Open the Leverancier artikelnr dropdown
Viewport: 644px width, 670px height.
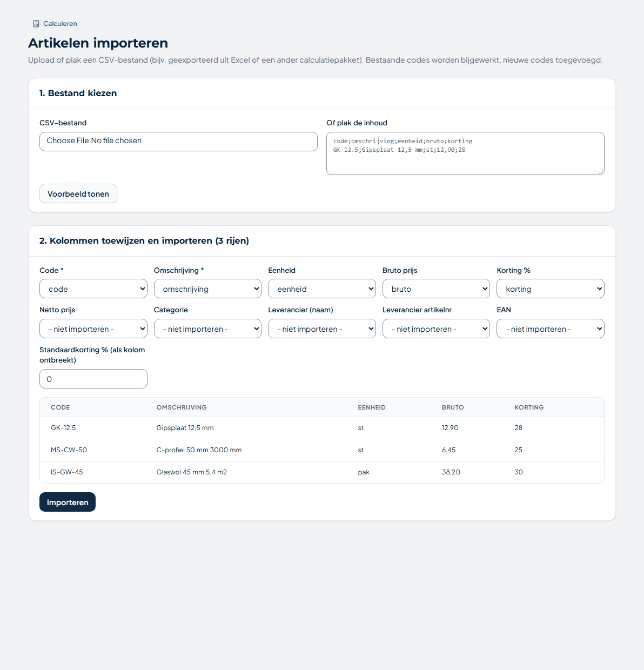click(x=436, y=329)
